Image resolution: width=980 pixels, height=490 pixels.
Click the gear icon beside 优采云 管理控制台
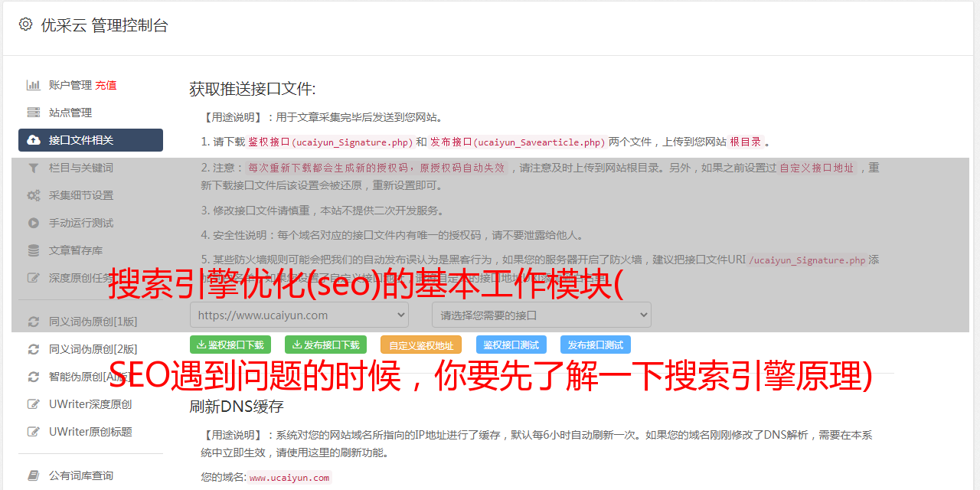click(25, 24)
